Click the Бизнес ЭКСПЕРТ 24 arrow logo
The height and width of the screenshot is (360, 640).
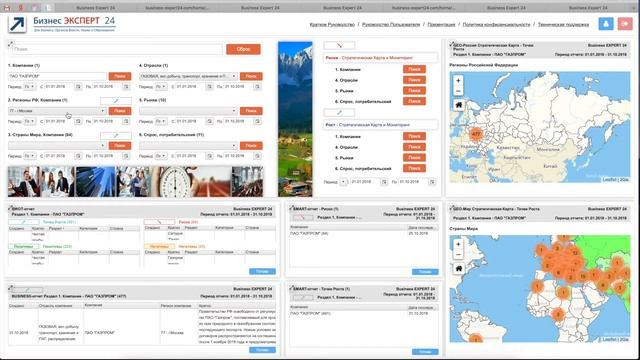(x=17, y=24)
